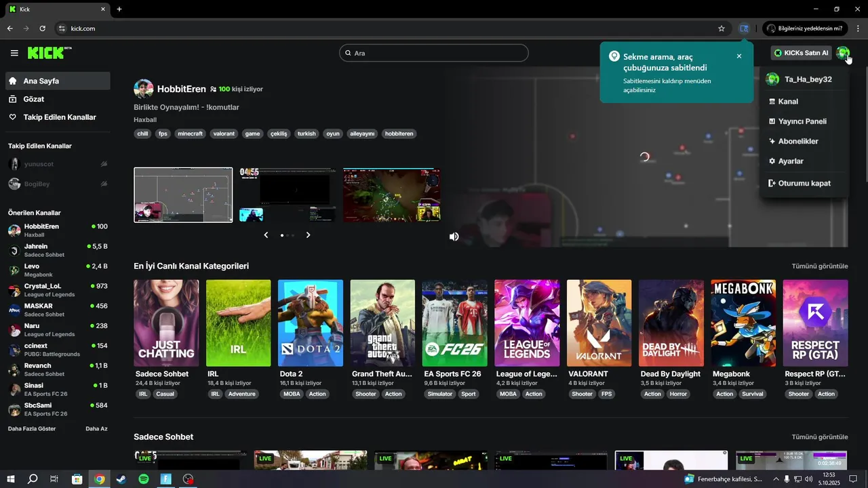Click Ta_Ha_bey32 profile name in menu
Viewport: 868px width, 488px height.
point(808,79)
